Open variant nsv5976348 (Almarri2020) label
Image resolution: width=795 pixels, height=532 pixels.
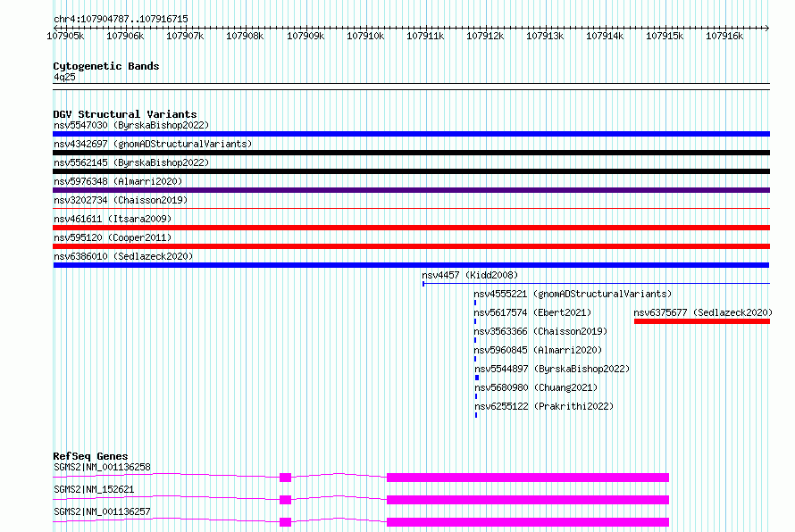point(118,181)
